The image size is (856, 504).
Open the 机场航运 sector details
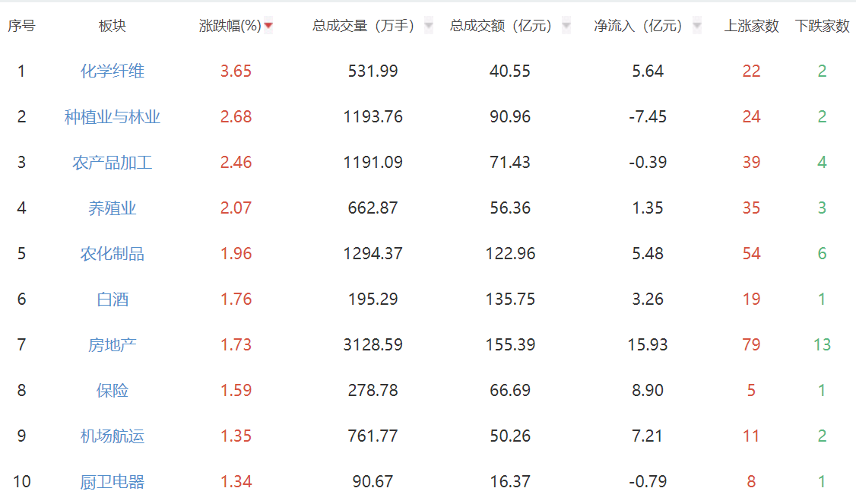113,436
